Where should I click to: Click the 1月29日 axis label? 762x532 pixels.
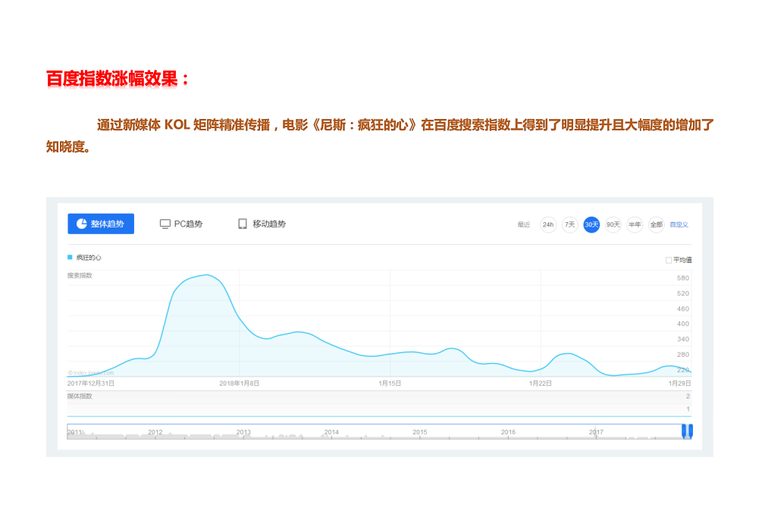tap(680, 383)
